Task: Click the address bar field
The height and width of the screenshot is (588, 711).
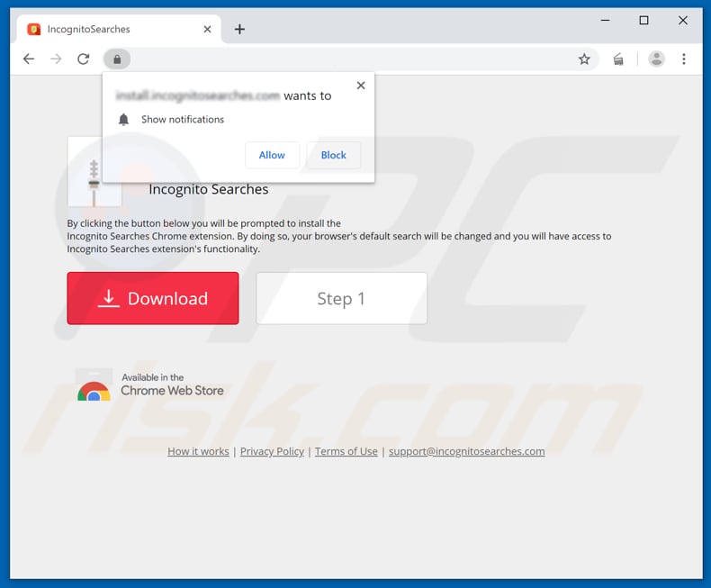Action: pos(351,59)
